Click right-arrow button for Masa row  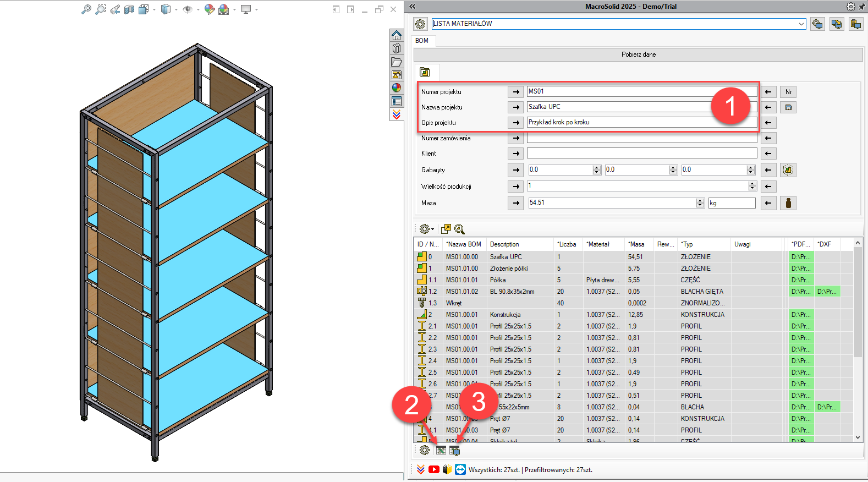coord(516,203)
